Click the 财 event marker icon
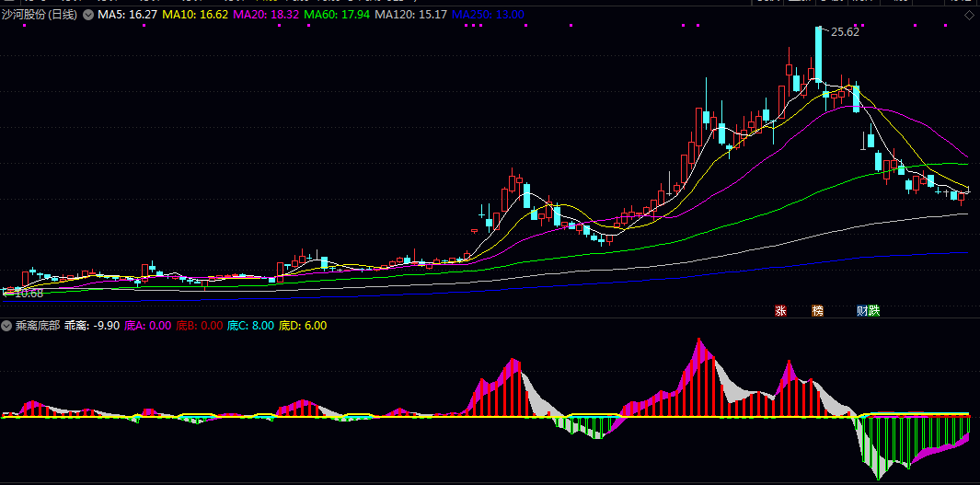 (x=863, y=311)
